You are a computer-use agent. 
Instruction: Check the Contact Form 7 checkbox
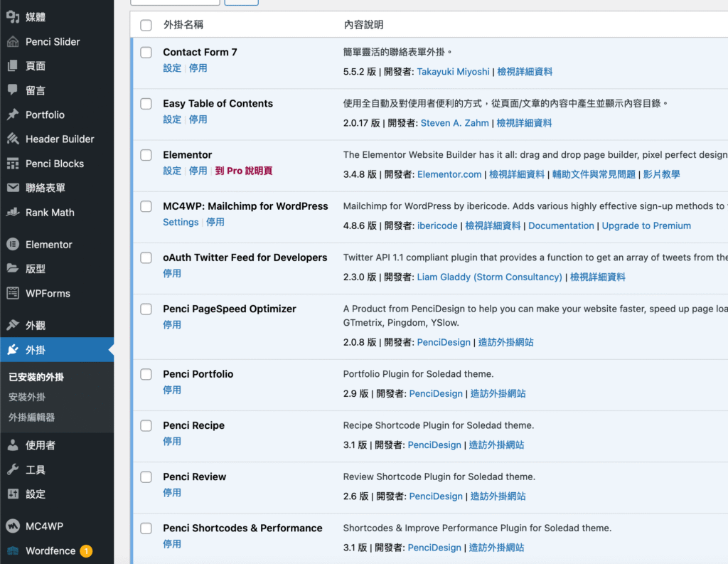146,53
